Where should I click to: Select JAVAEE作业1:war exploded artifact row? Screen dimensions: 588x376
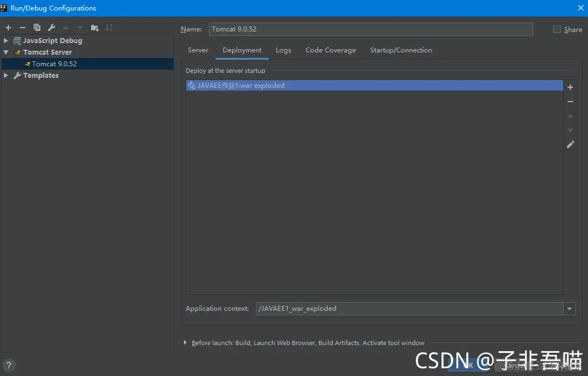coord(374,86)
